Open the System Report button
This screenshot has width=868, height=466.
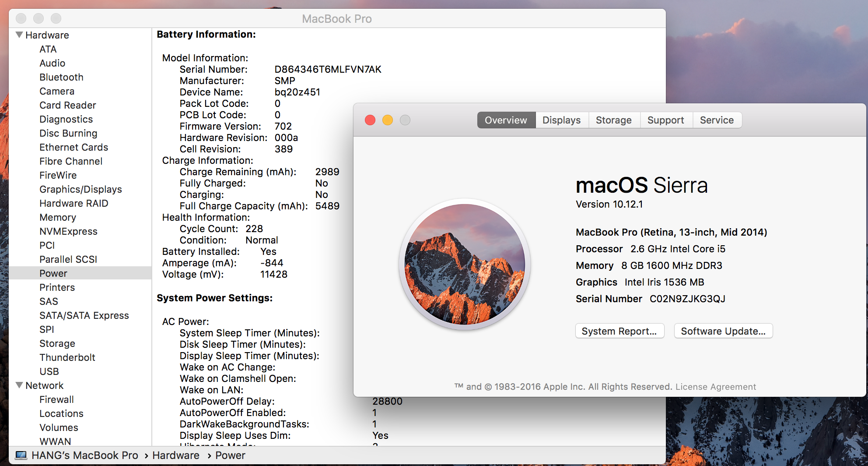(619, 331)
